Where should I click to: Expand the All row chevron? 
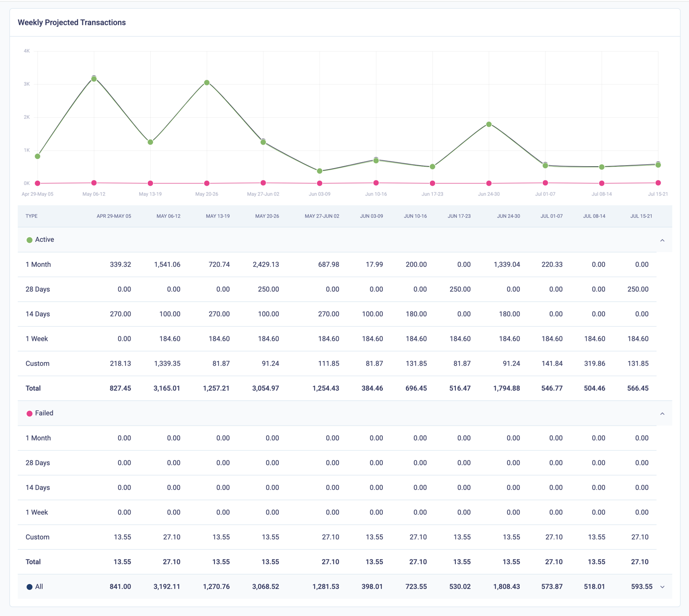click(x=662, y=587)
